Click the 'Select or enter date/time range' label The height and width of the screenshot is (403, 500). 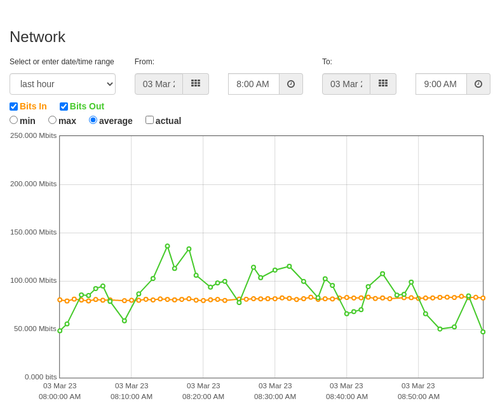pos(62,62)
